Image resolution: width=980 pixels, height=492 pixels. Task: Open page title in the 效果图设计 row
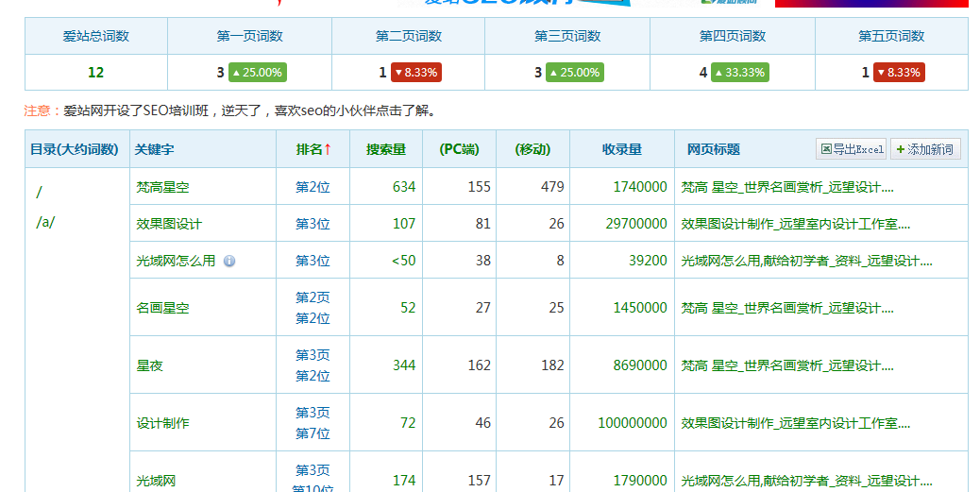tap(795, 224)
